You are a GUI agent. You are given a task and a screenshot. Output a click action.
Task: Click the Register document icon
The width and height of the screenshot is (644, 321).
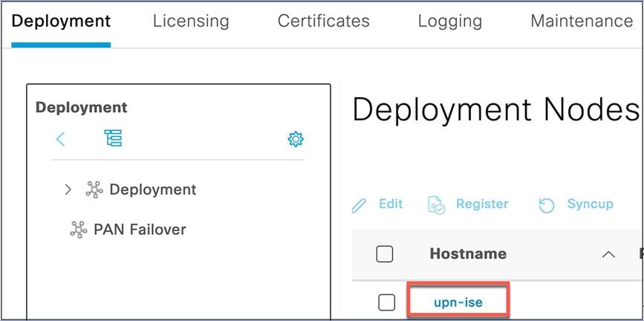[436, 204]
